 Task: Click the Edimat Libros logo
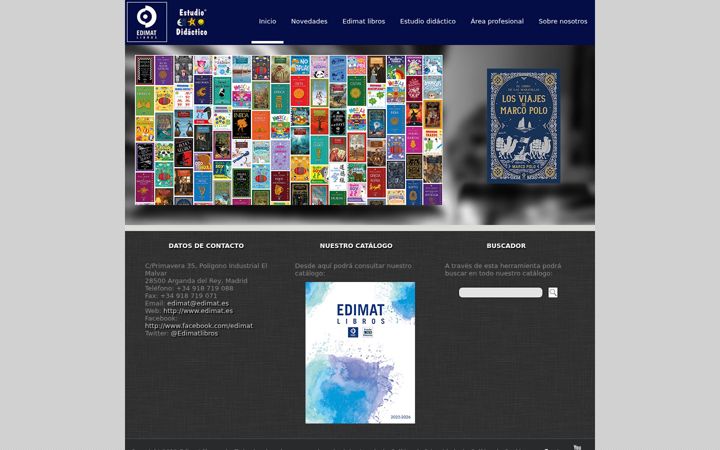tap(146, 22)
